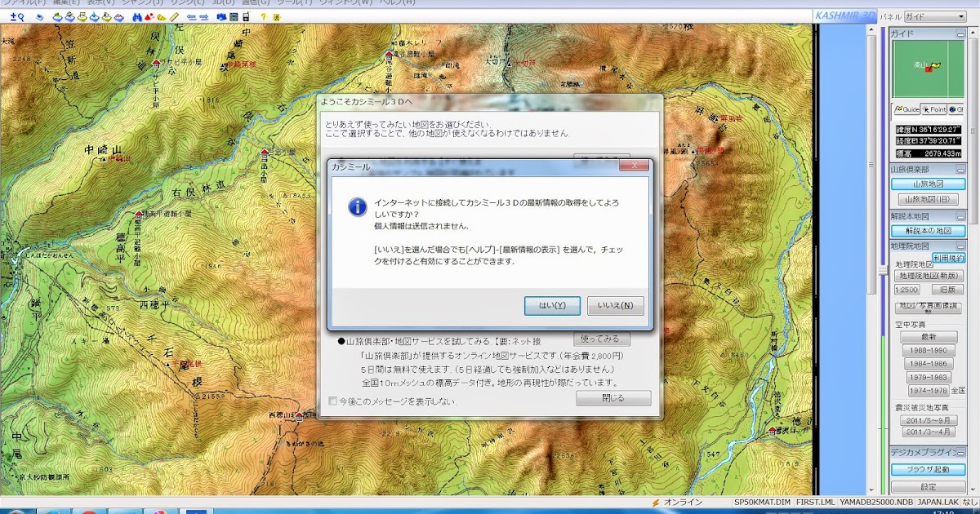Collapse the ガイド panel section
The image size is (980, 514).
pyautogui.click(x=960, y=34)
